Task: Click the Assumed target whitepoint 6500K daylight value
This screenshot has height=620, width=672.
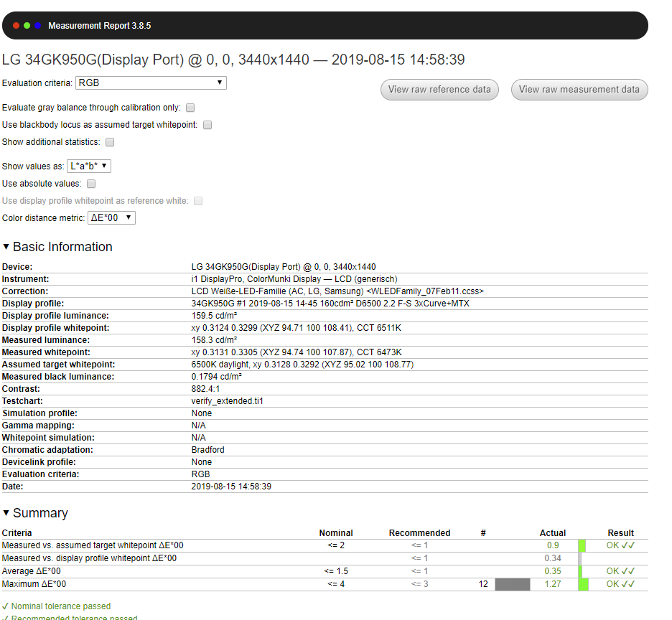Action: click(x=302, y=365)
